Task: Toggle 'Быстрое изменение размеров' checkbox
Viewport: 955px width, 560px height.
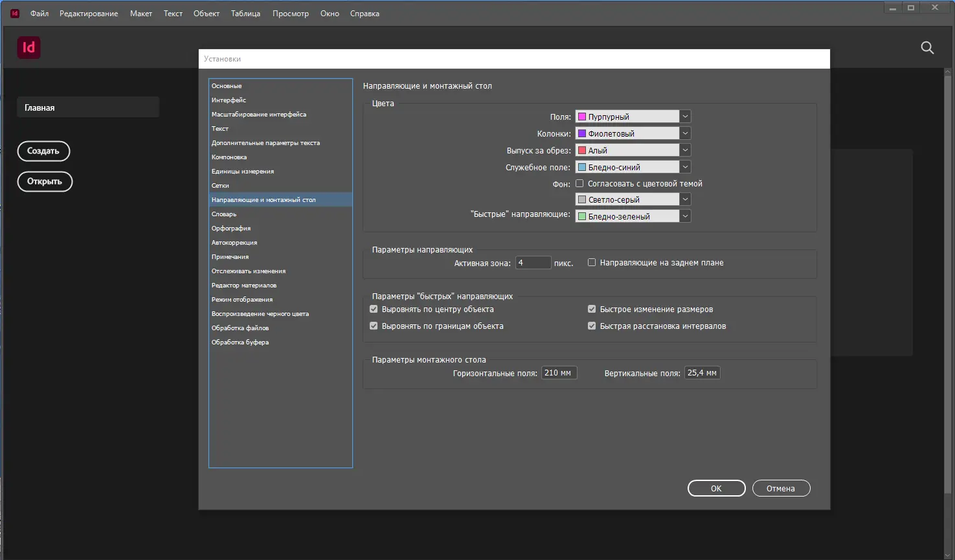Action: click(x=592, y=309)
